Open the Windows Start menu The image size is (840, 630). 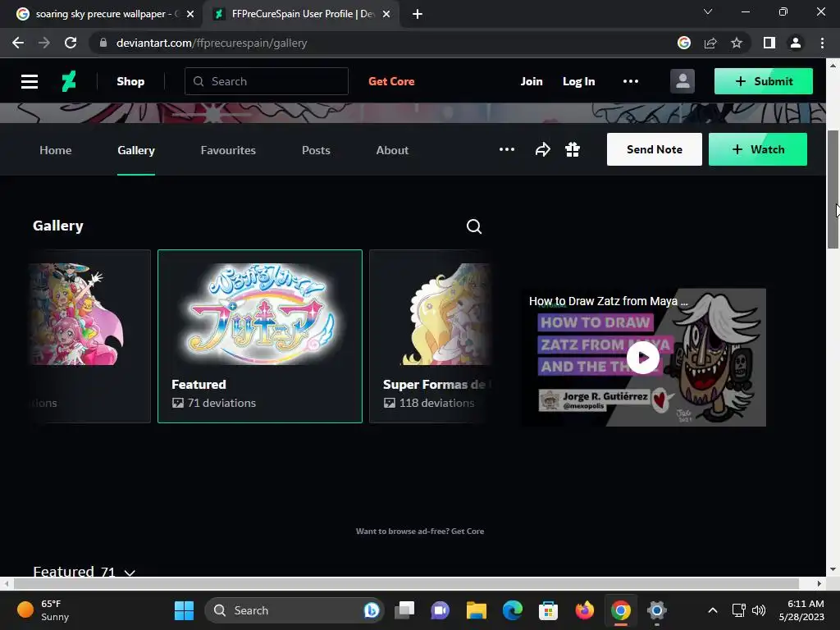coord(184,610)
